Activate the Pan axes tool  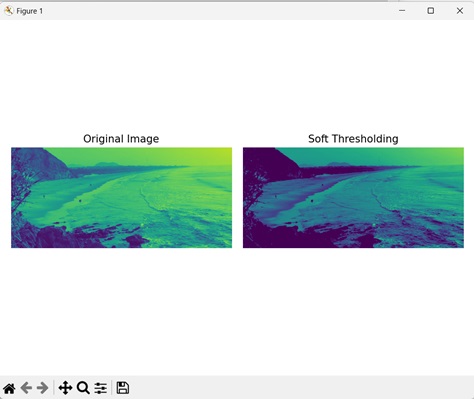pyautogui.click(x=65, y=388)
